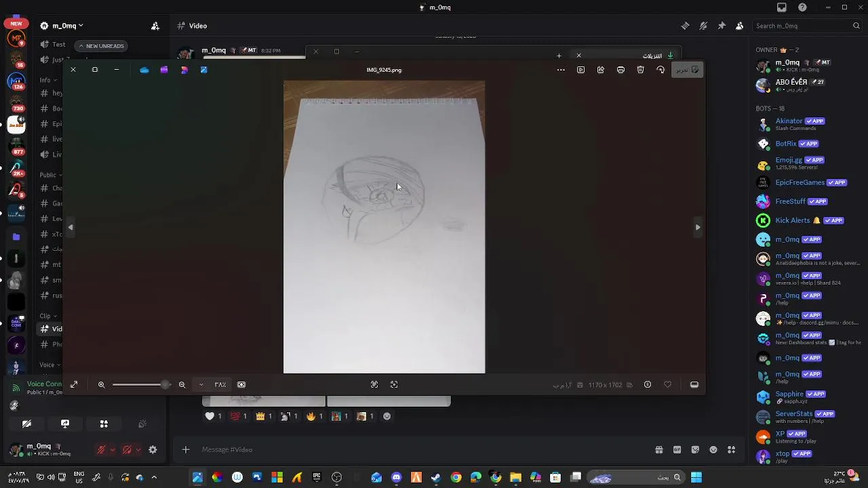Show hidden system tray icons
The image size is (868, 488).
click(154, 478)
